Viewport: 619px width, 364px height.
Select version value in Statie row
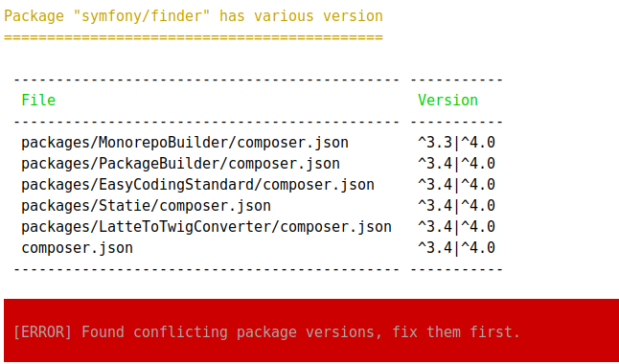coord(456,206)
